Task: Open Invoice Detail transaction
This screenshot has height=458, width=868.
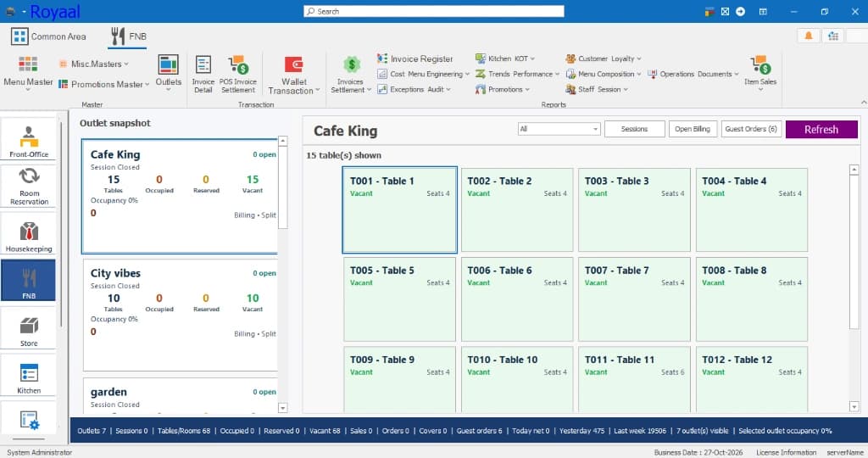Action: (203, 74)
